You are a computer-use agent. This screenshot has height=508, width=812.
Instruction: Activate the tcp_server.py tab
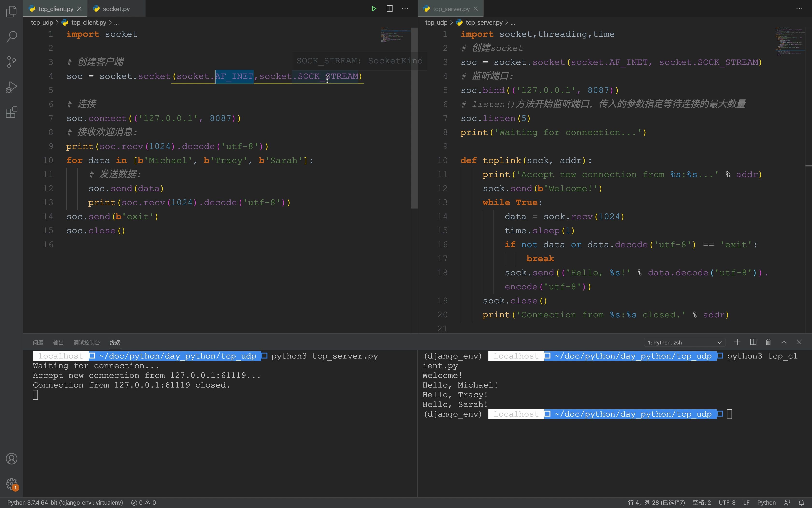(x=451, y=9)
